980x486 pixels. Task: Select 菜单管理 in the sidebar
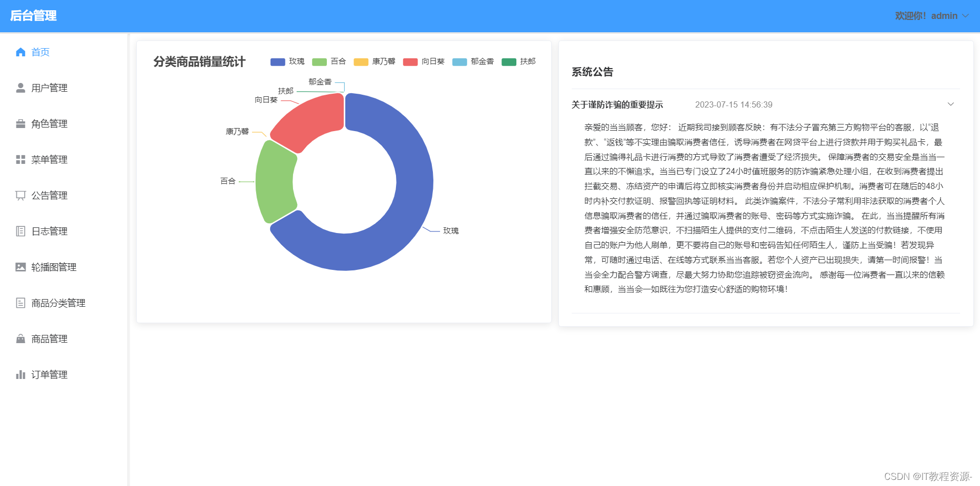[x=64, y=160]
